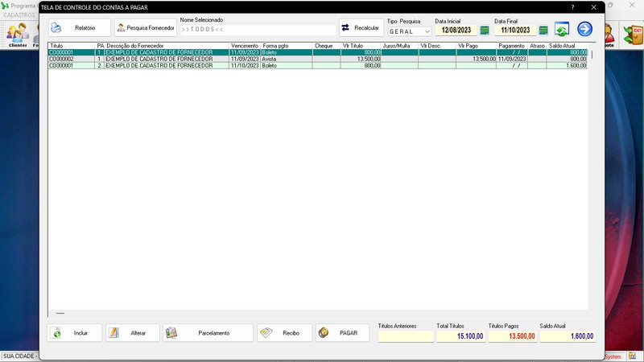Click the Juros/Multa column header
Image resolution: width=644 pixels, height=362 pixels.
[399, 46]
